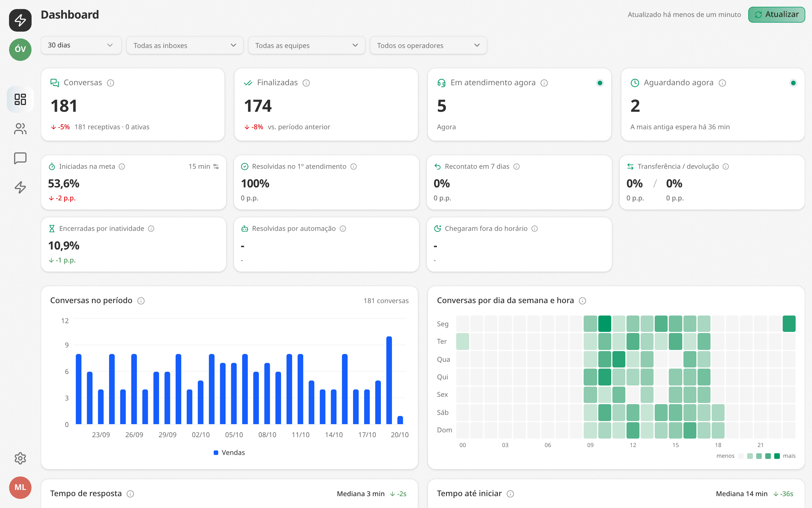Click the darkest 'mais' legend swatch

pyautogui.click(x=777, y=456)
